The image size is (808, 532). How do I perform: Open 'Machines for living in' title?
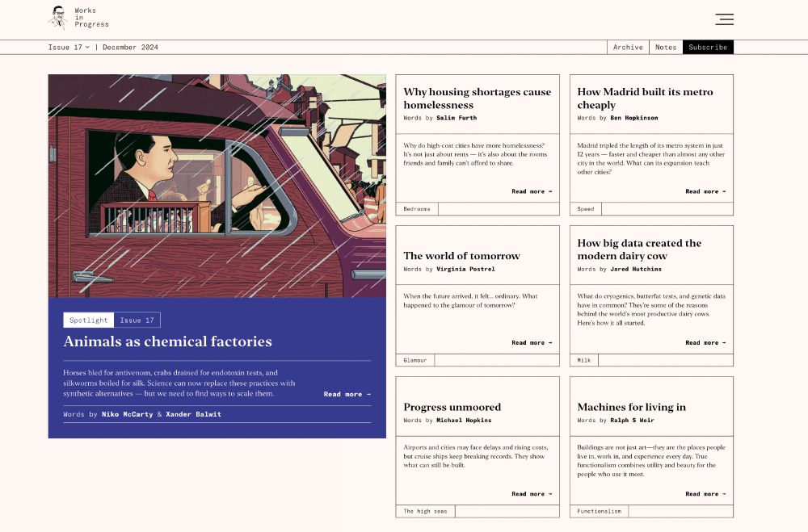click(x=631, y=407)
